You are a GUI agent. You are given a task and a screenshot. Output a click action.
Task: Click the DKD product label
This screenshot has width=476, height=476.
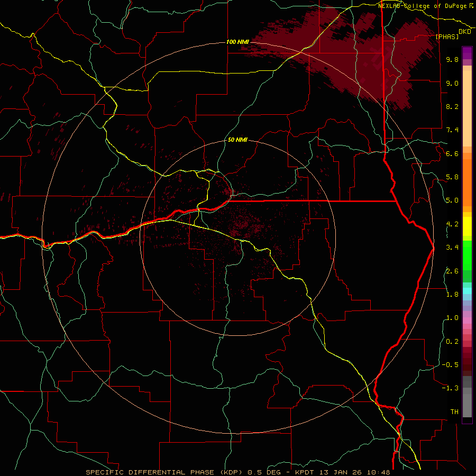click(x=464, y=32)
